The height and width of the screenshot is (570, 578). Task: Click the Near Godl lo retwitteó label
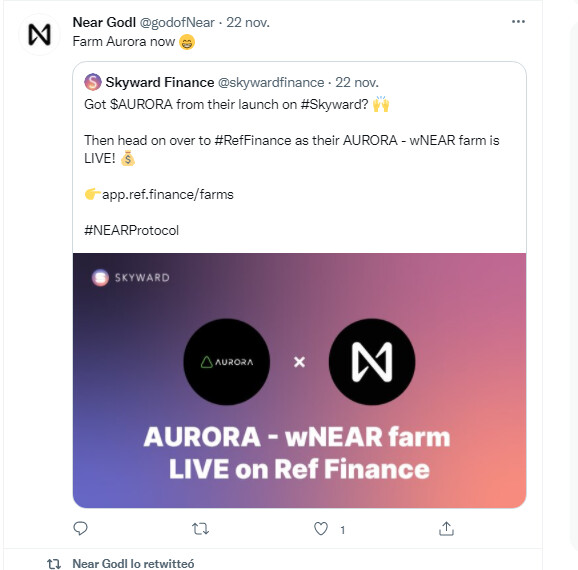(x=133, y=563)
